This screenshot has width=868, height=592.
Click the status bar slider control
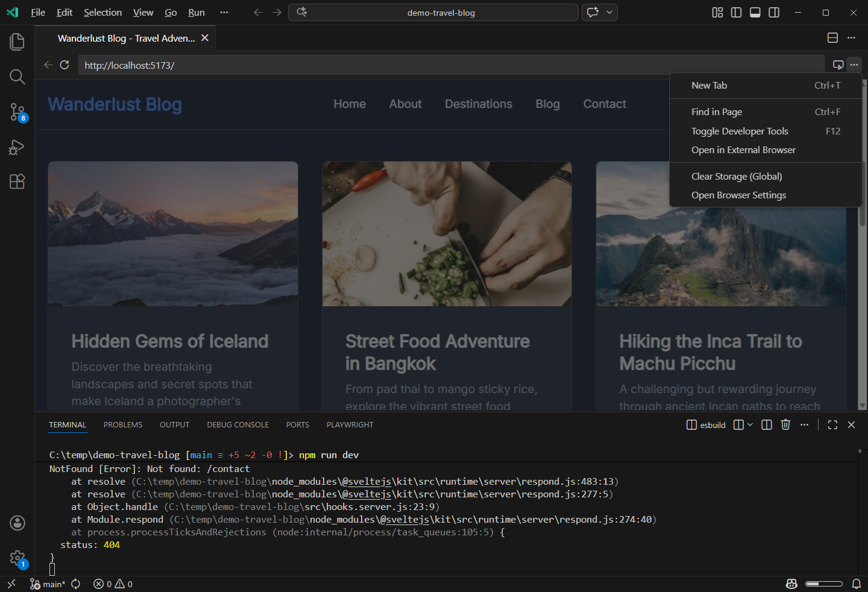(824, 584)
